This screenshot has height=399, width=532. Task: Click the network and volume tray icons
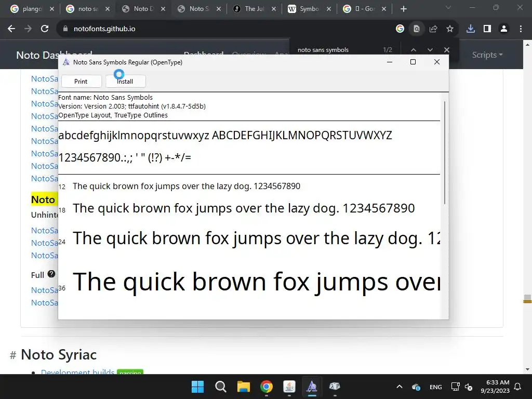tap(461, 387)
